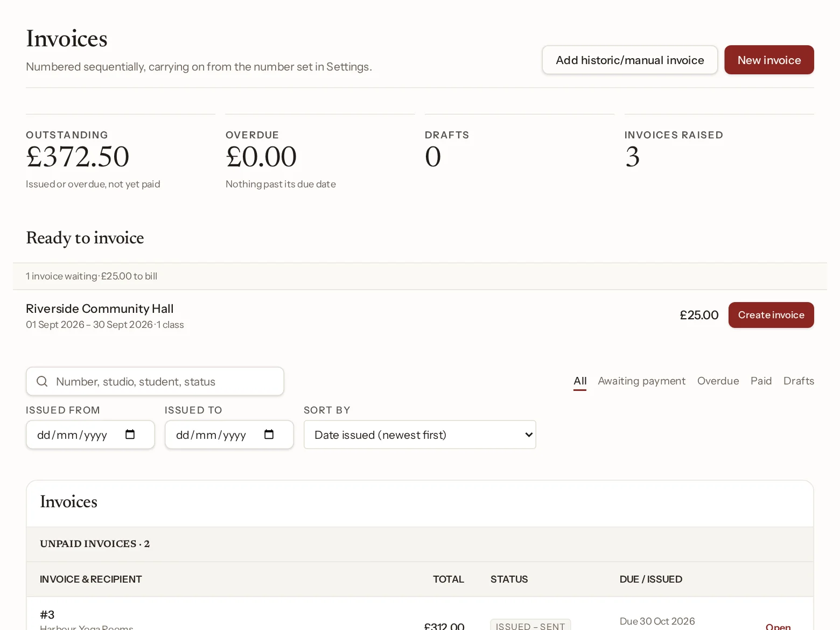840x630 pixels.
Task: Click the Riverside Community Hall name
Action: 100,309
